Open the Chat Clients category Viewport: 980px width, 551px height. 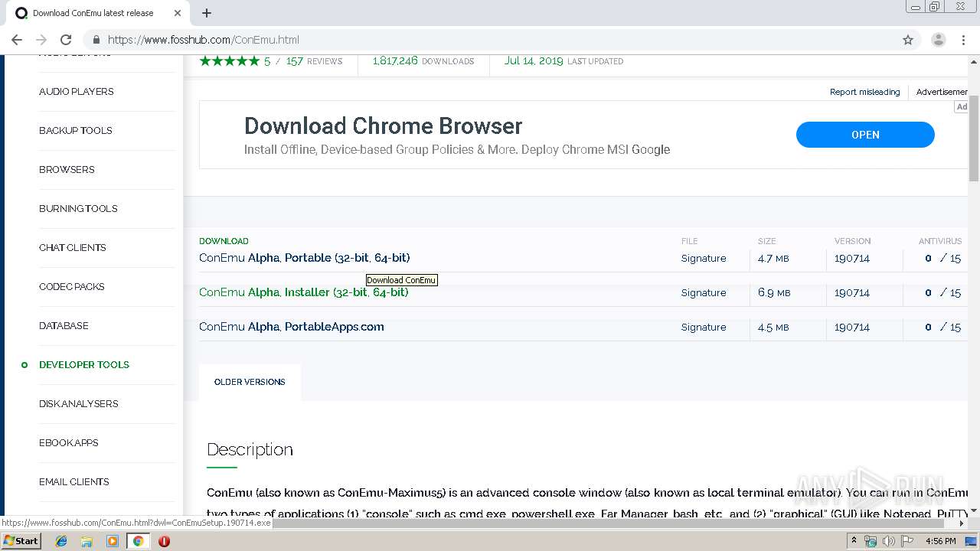coord(72,248)
